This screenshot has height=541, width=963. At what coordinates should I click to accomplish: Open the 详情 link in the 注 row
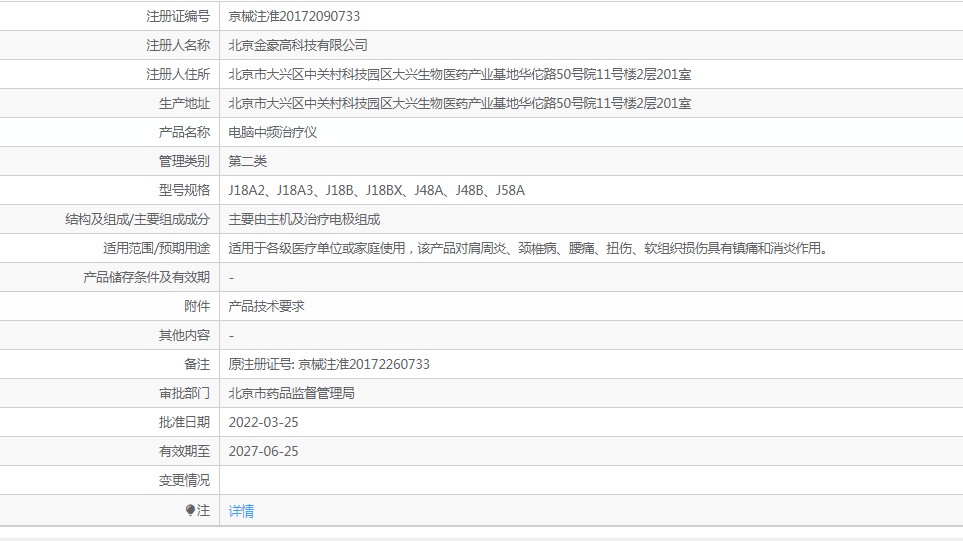[x=241, y=511]
